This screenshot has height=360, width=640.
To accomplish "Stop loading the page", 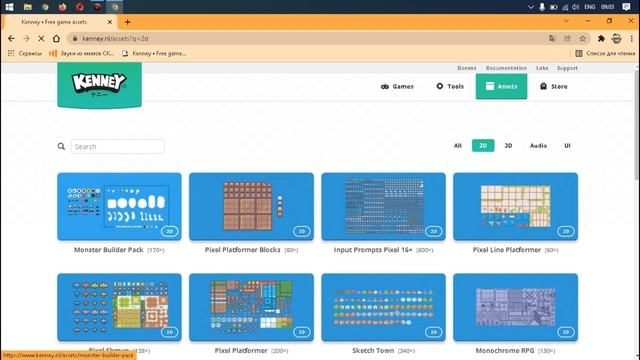I will (x=41, y=38).
